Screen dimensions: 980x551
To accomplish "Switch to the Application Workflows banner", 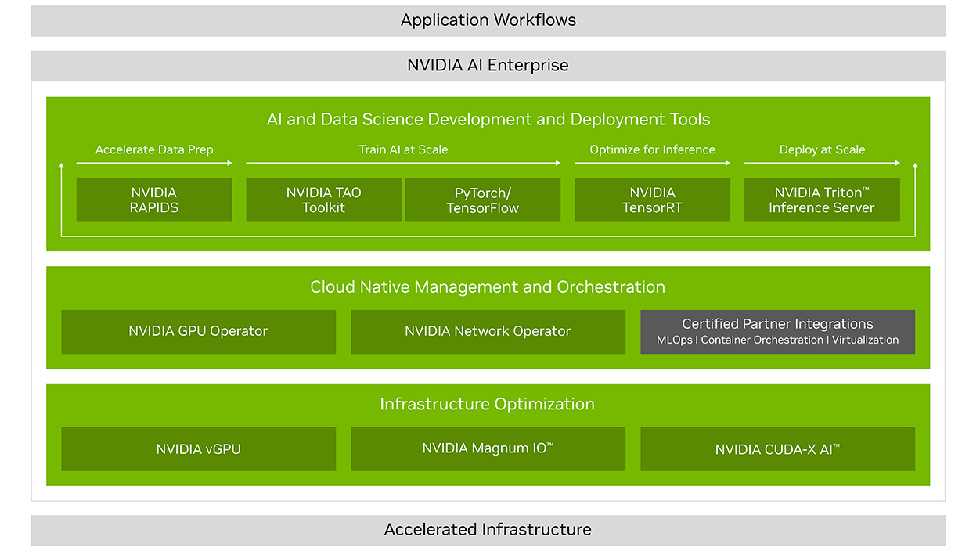I will (488, 20).
